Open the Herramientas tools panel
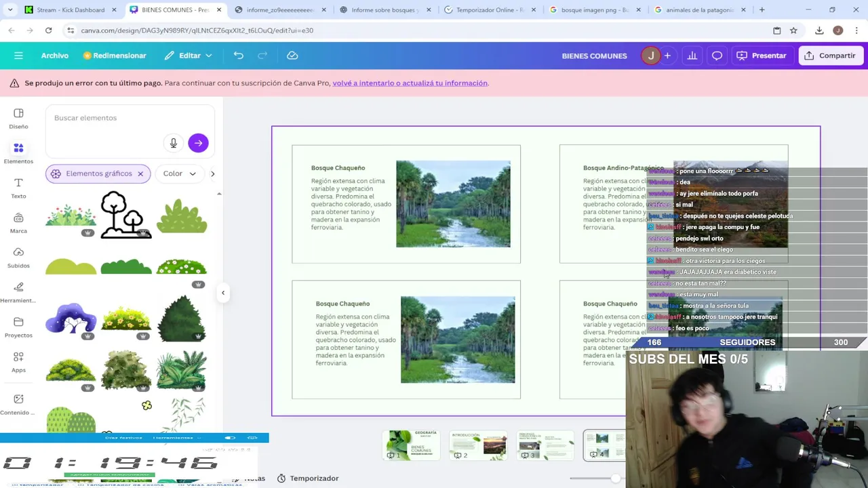868x488 pixels. [x=18, y=292]
